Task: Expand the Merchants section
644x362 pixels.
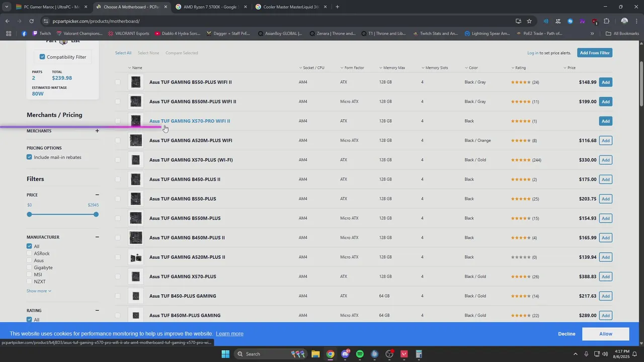Action: tap(97, 131)
